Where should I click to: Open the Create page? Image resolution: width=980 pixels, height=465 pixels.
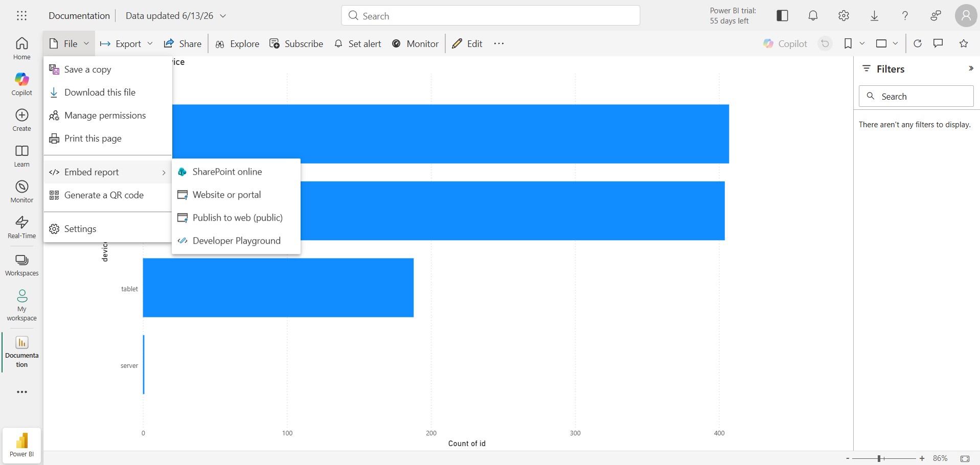pyautogui.click(x=21, y=120)
